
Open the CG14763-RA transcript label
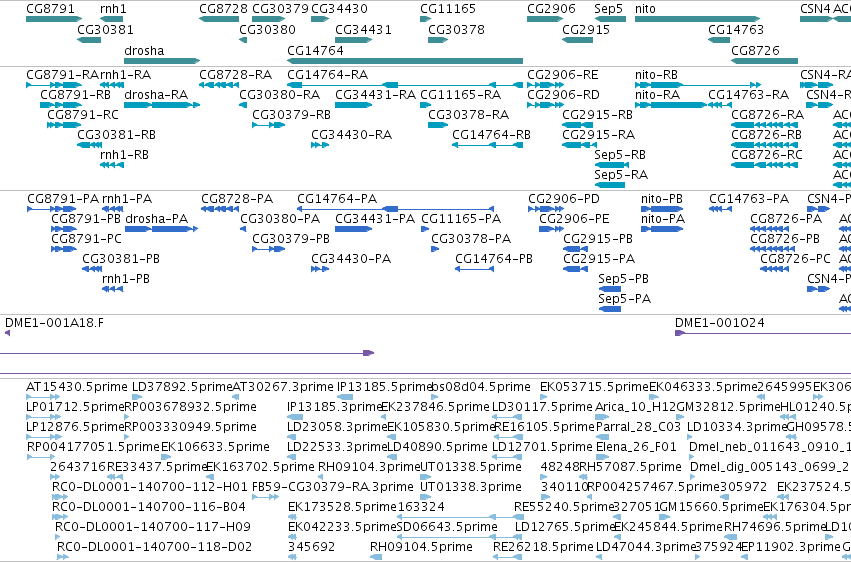point(748,95)
